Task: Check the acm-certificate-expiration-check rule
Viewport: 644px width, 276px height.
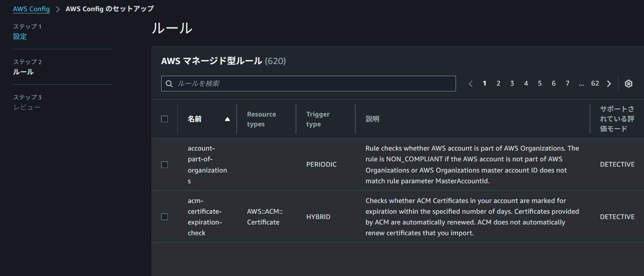Action: coord(164,217)
